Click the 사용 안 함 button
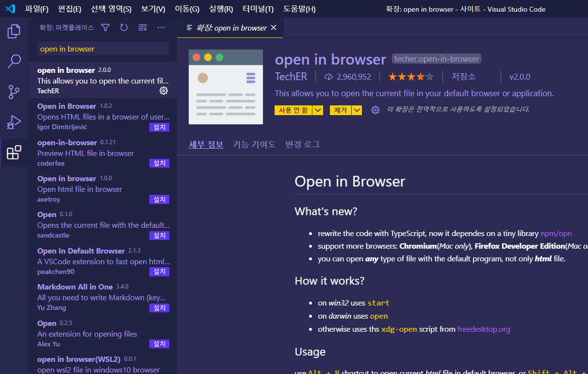Image resolution: width=588 pixels, height=374 pixels. 294,110
